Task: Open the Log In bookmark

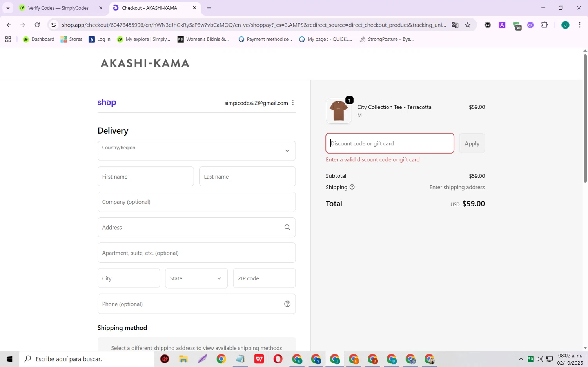Action: point(100,39)
